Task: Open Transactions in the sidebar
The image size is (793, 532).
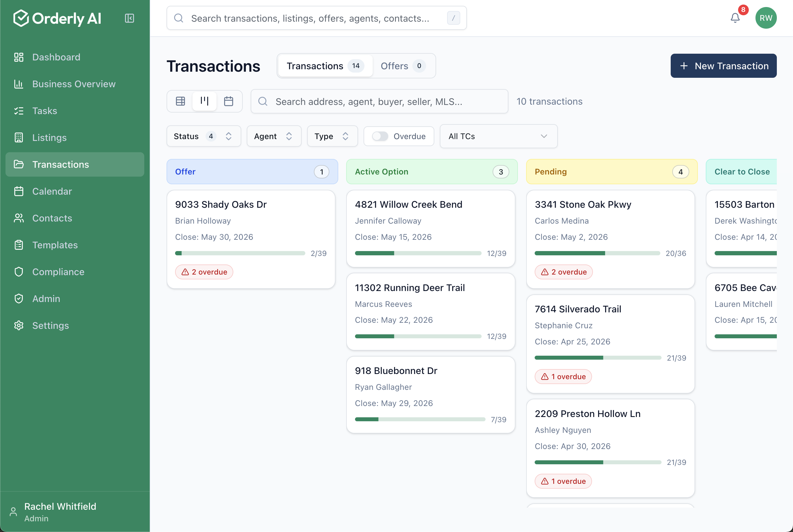Action: (75, 164)
